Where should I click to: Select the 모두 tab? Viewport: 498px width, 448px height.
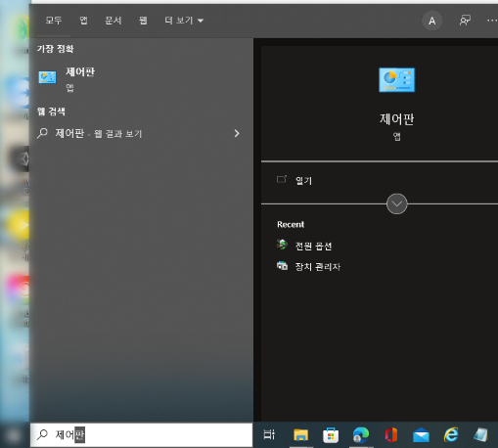click(x=54, y=21)
